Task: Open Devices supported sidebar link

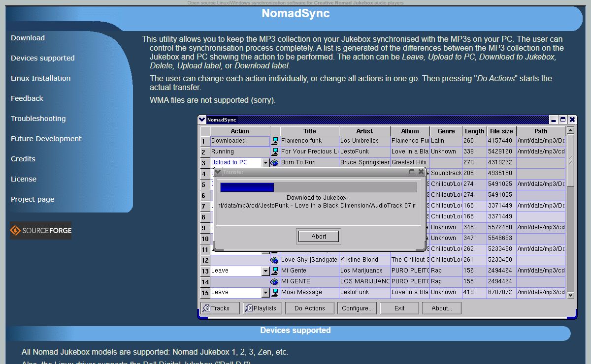Action: [43, 58]
